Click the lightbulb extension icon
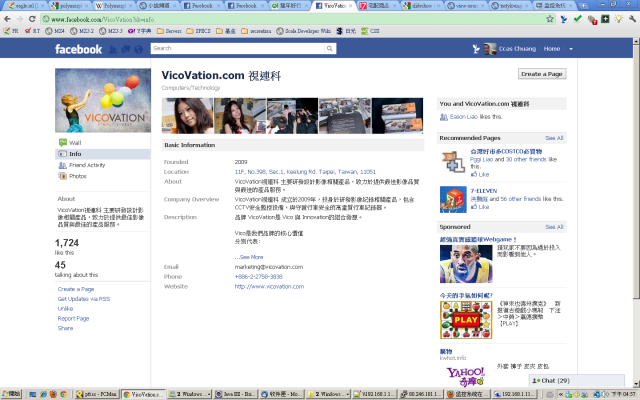Image resolution: width=640 pixels, height=400 pixels. coord(619,19)
